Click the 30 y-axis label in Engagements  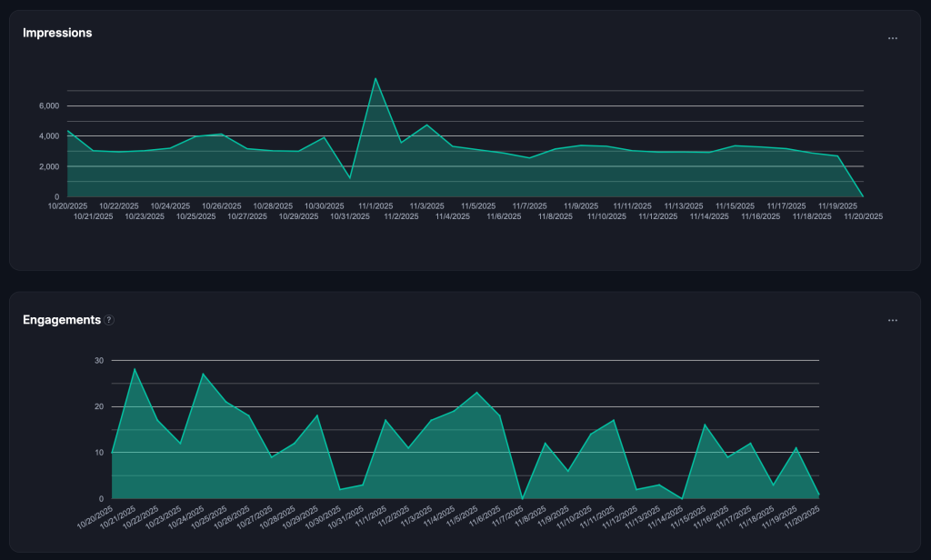tap(98, 360)
